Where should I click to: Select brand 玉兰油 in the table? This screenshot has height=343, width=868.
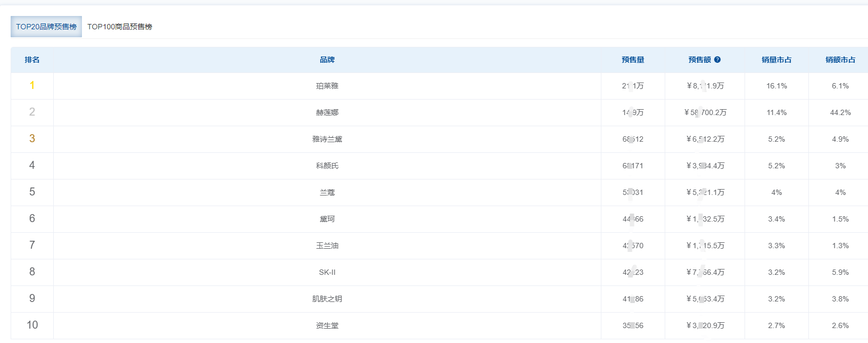pyautogui.click(x=327, y=246)
